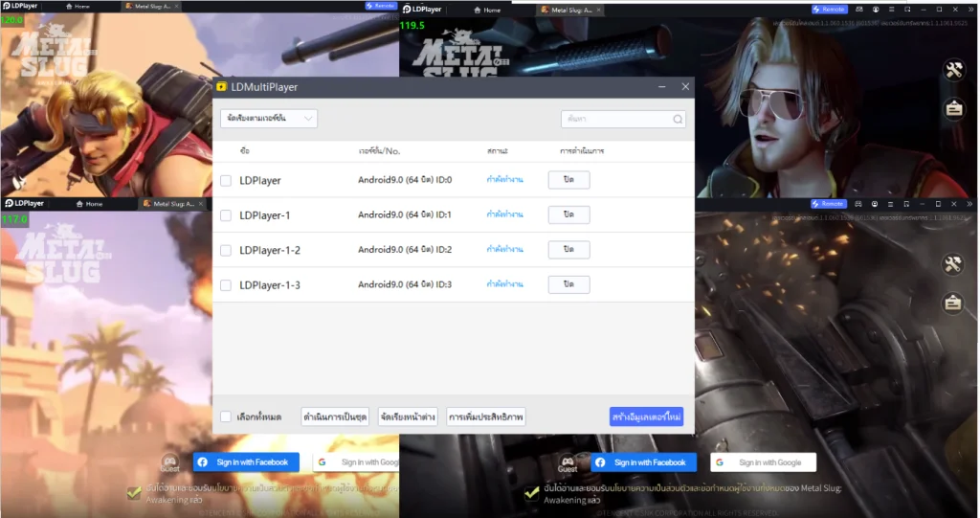Open toolbox icon in bottom-right LDPlayer window
The height and width of the screenshot is (518, 980).
click(952, 264)
